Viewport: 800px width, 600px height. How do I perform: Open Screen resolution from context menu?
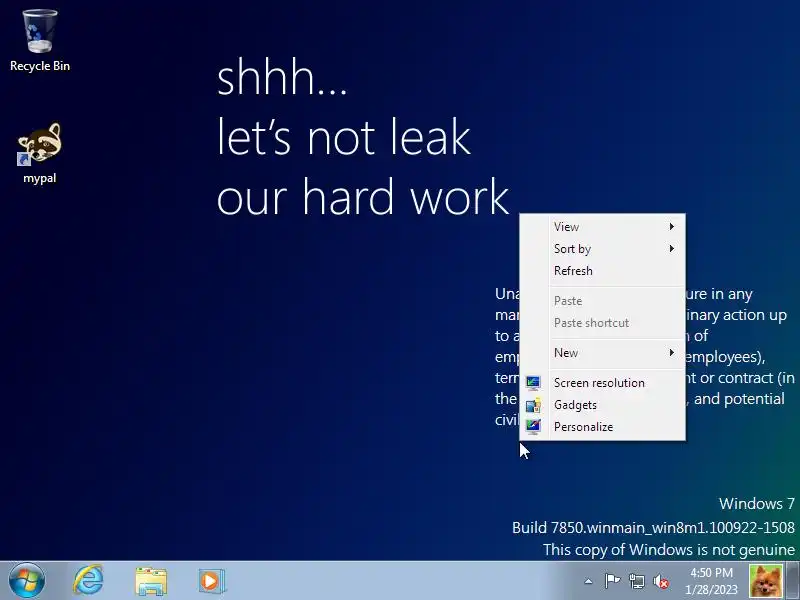[x=603, y=383]
